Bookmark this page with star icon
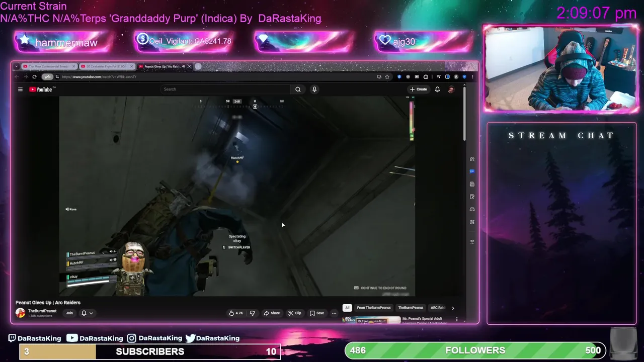 [x=387, y=77]
